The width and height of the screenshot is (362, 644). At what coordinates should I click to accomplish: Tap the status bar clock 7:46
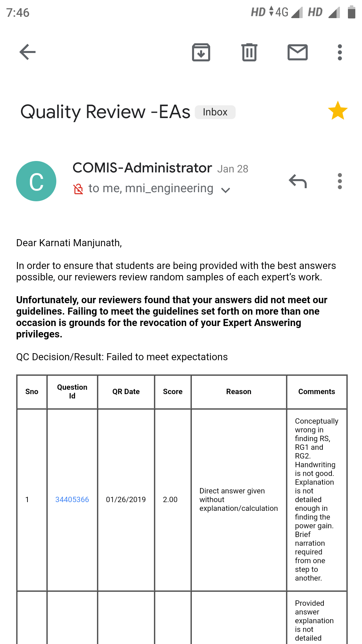[18, 13]
